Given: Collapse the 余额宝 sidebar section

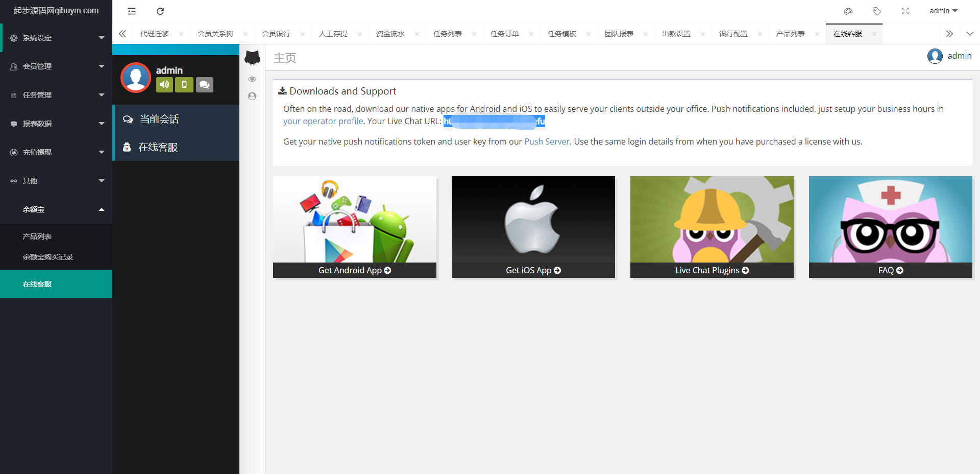Looking at the screenshot, I should click(56, 209).
